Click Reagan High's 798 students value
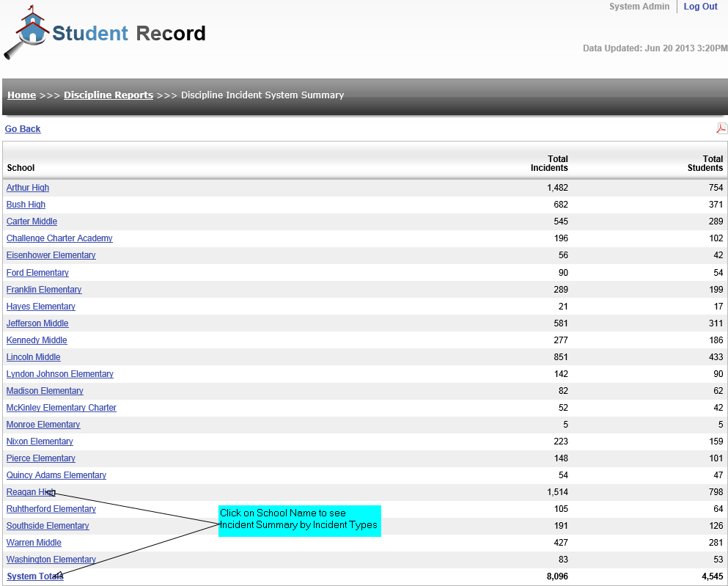Image resolution: width=728 pixels, height=586 pixels. click(716, 491)
